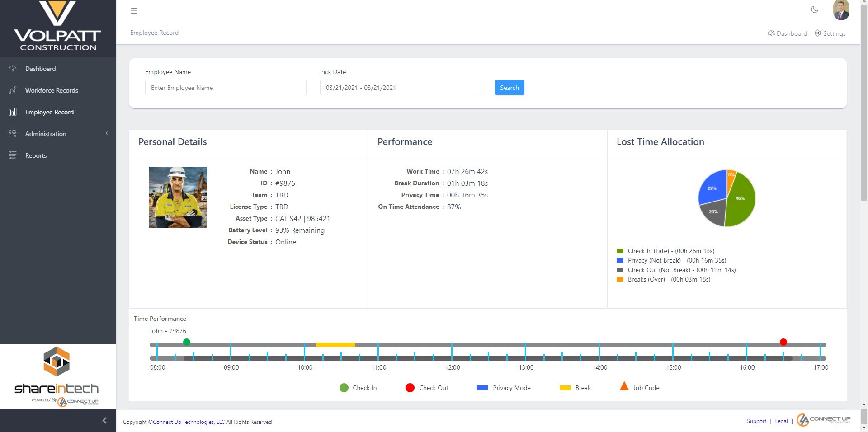Click the Work Time value 07h 26m 42s
Image resolution: width=868 pixels, height=432 pixels.
pyautogui.click(x=467, y=171)
